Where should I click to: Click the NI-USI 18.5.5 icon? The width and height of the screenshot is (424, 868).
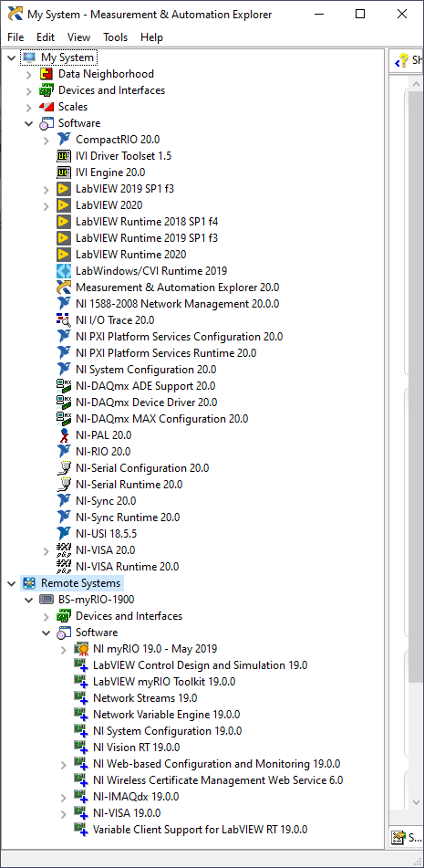(64, 534)
